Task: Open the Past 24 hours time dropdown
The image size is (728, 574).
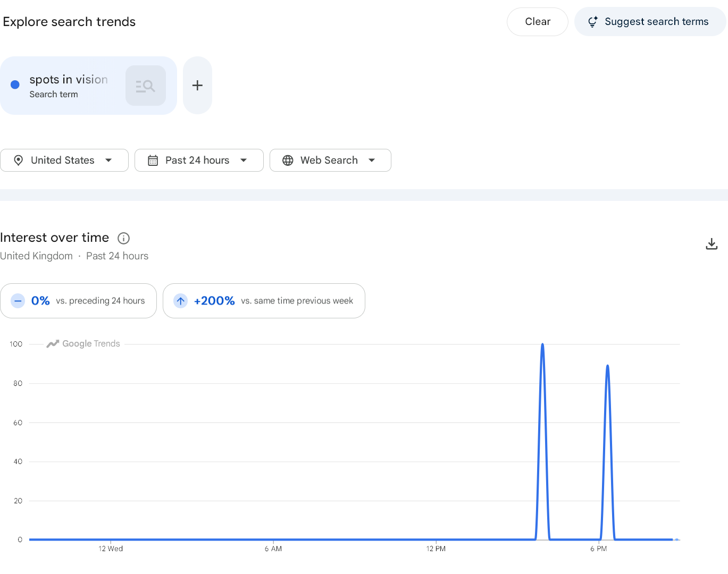Action: pos(199,161)
